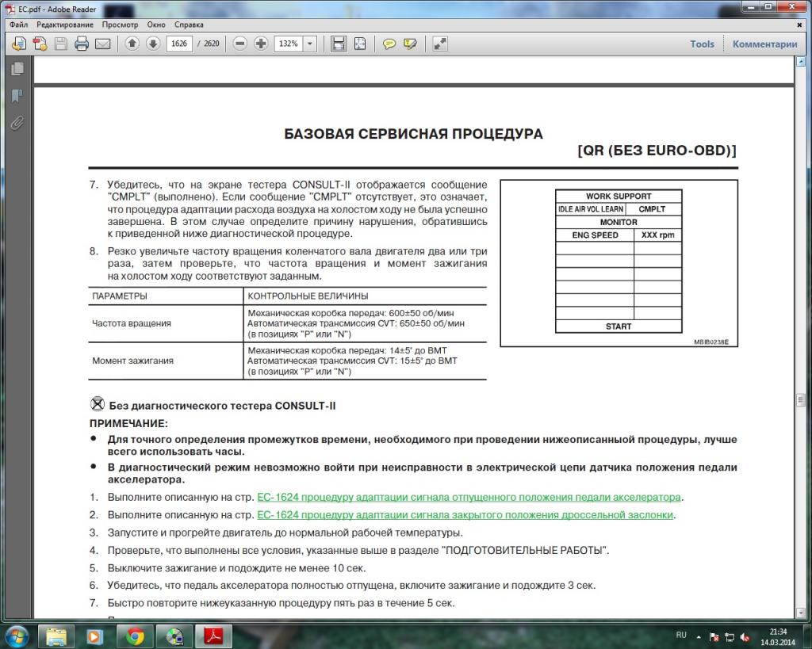Image resolution: width=812 pixels, height=649 pixels.
Task: Show hidden tray icons arrow
Action: [x=699, y=636]
